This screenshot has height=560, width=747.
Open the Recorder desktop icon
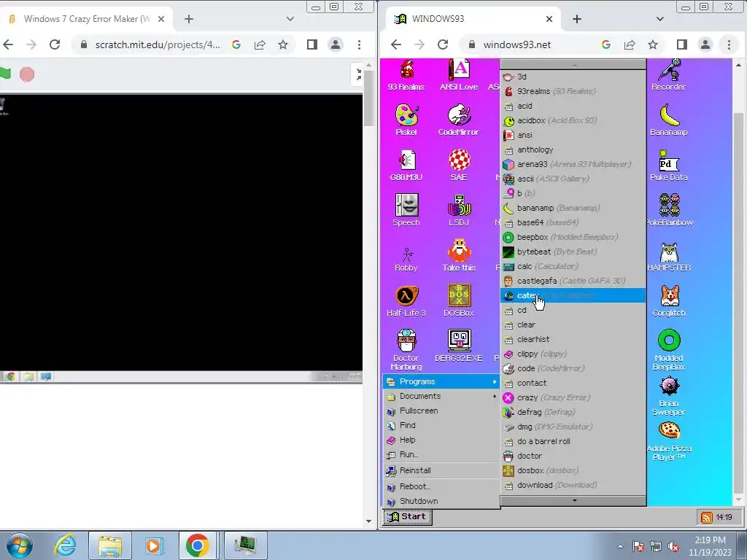[668, 75]
